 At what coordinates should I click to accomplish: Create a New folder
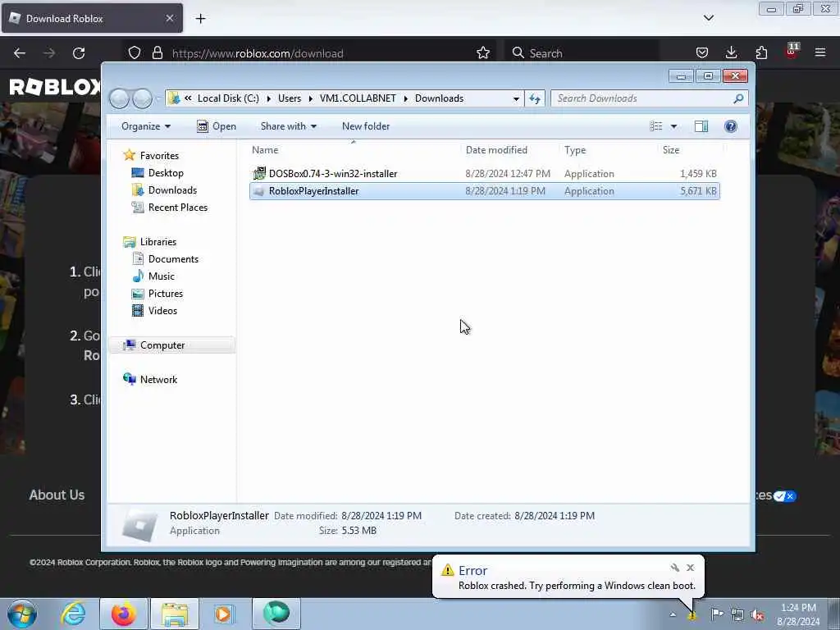pyautogui.click(x=366, y=126)
